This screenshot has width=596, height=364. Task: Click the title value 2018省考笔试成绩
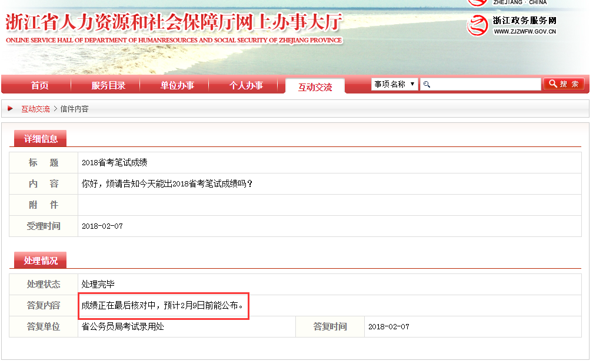tap(114, 163)
